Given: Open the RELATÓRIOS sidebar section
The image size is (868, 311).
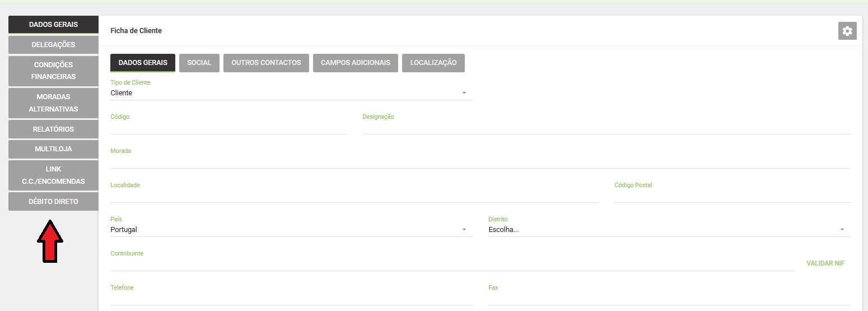Looking at the screenshot, I should (53, 129).
